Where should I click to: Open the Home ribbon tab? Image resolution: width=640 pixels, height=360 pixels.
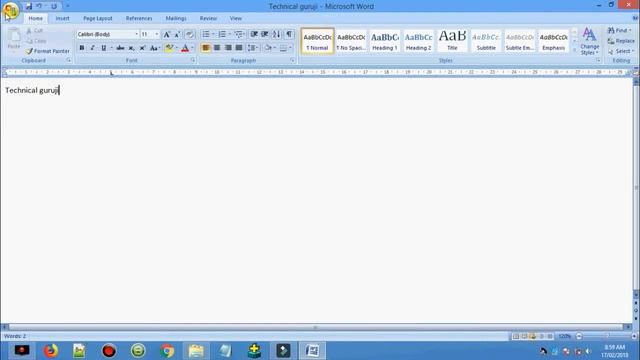(x=36, y=18)
